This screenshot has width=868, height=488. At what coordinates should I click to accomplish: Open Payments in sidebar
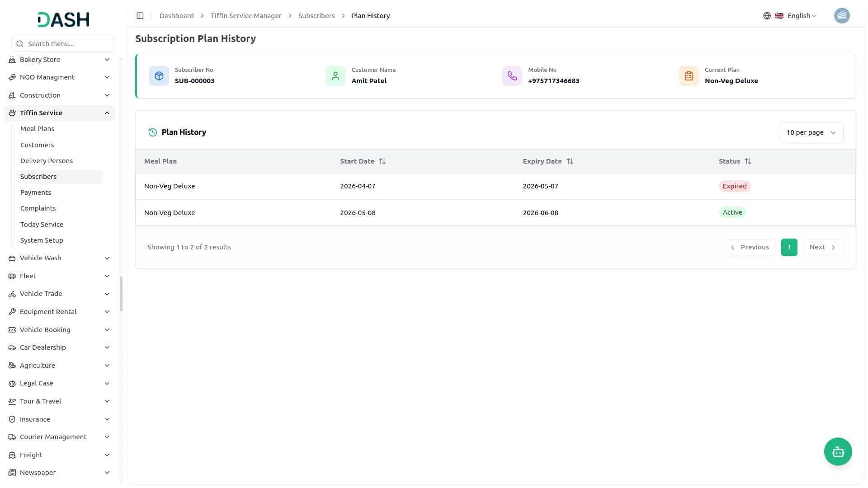point(36,192)
